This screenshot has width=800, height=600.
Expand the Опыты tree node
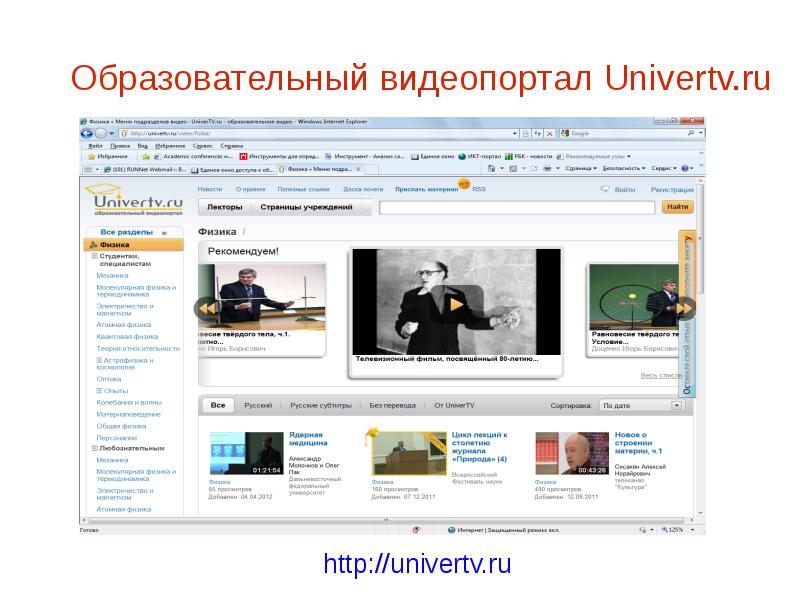99,390
